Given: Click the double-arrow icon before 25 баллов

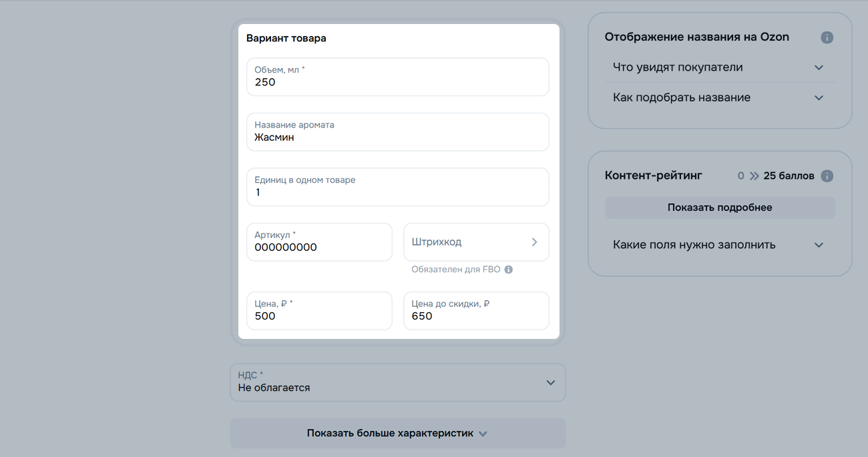Looking at the screenshot, I should [x=754, y=176].
